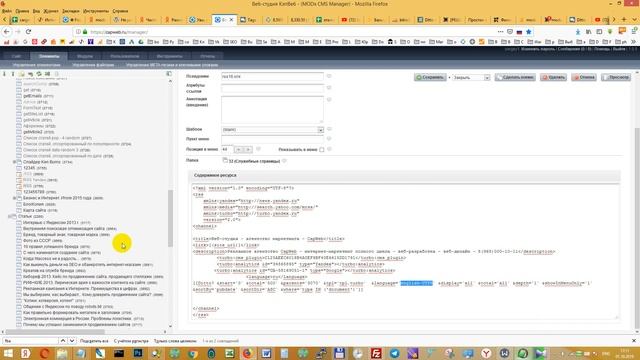This screenshot has width=640, height=360.
Task: Click the alias input field
Action: click(272, 76)
